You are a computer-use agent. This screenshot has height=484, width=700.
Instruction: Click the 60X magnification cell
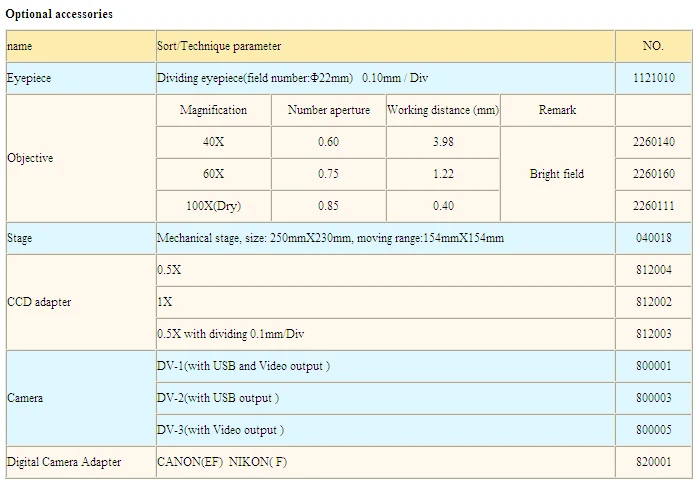(213, 174)
